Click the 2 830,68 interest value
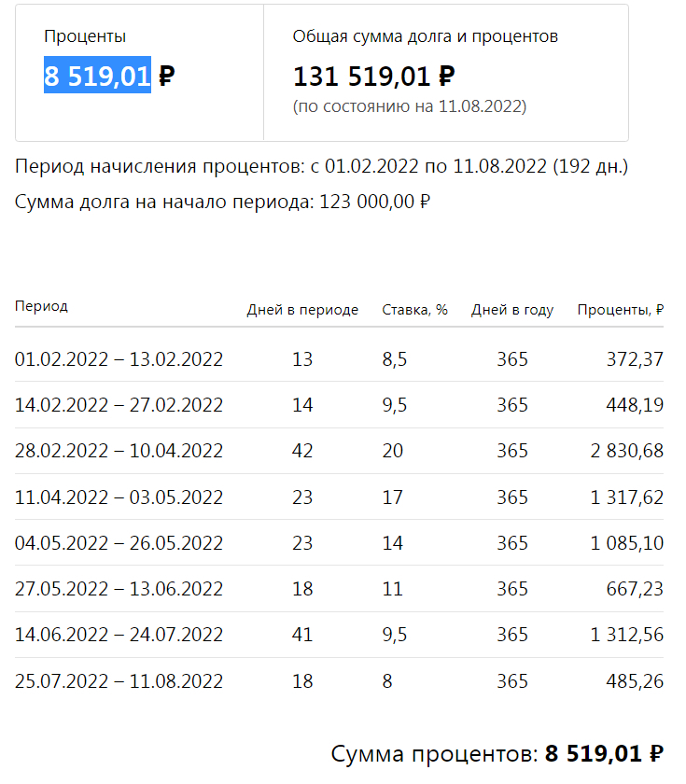Screen dimensions: 686x784 [x=626, y=451]
